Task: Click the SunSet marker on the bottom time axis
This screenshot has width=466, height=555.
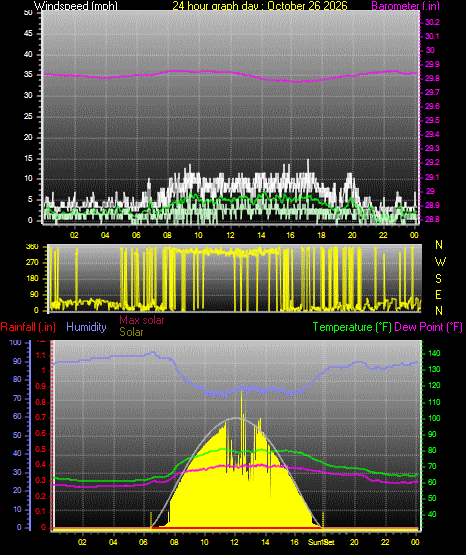Action: point(321,542)
